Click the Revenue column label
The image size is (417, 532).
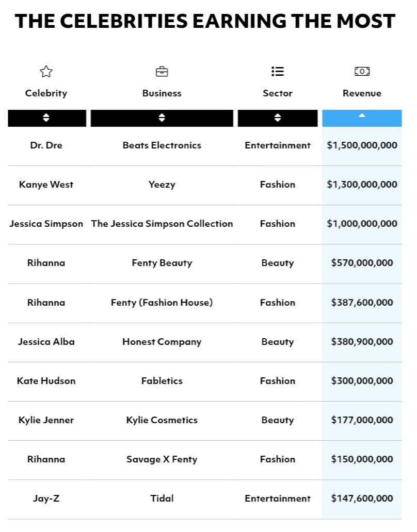362,93
